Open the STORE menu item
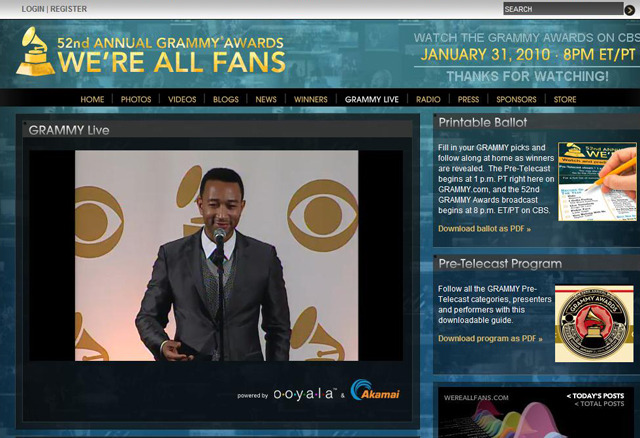Viewport: 640px width, 438px height. pos(565,99)
